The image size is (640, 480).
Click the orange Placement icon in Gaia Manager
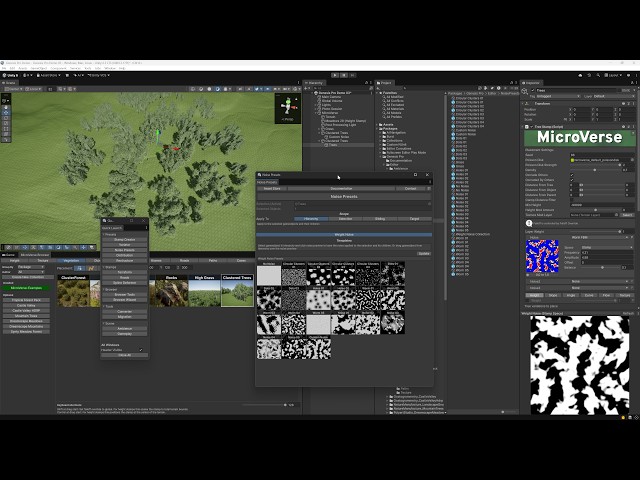point(91,268)
